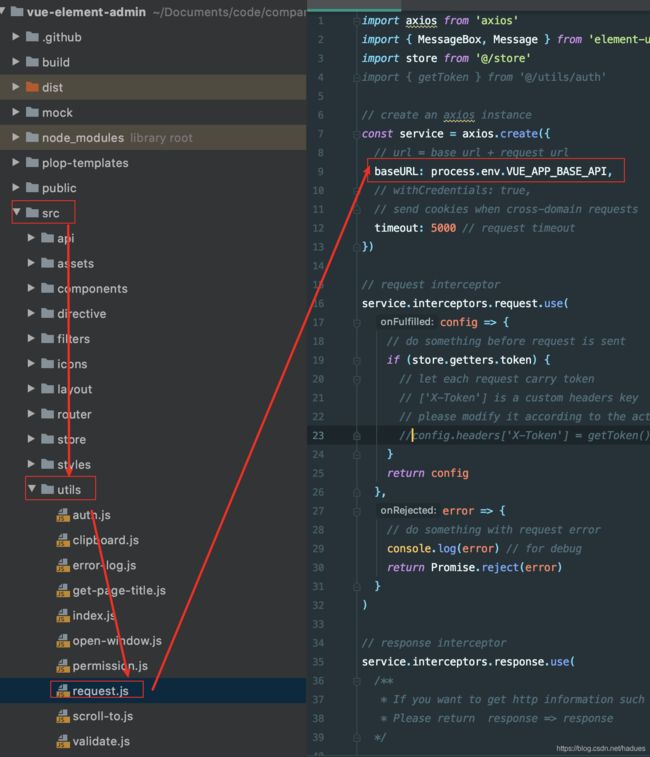Image resolution: width=650 pixels, height=757 pixels.
Task: Click the build folder icon
Action: pos(32,62)
